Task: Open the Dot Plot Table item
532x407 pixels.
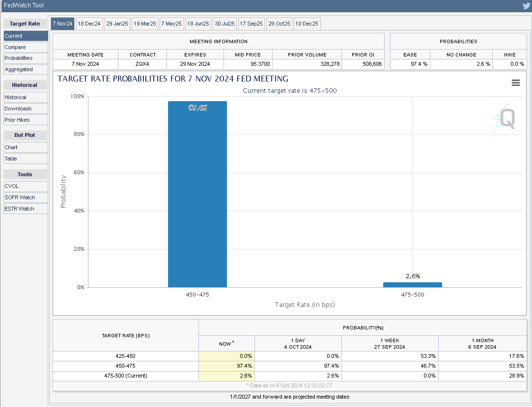Action: [26, 159]
